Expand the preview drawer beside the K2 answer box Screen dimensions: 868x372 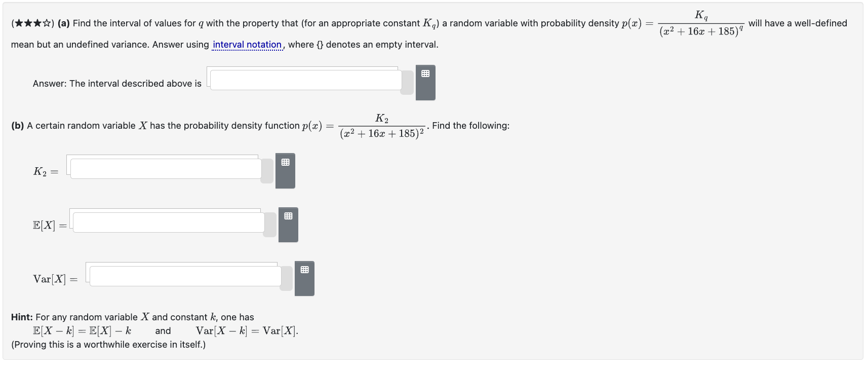267,171
